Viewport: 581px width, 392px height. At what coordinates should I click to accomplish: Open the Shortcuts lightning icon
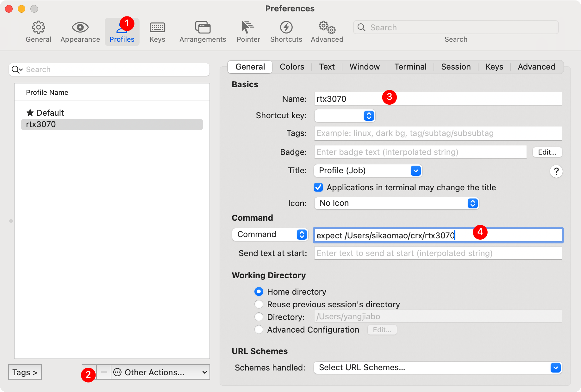tap(286, 28)
